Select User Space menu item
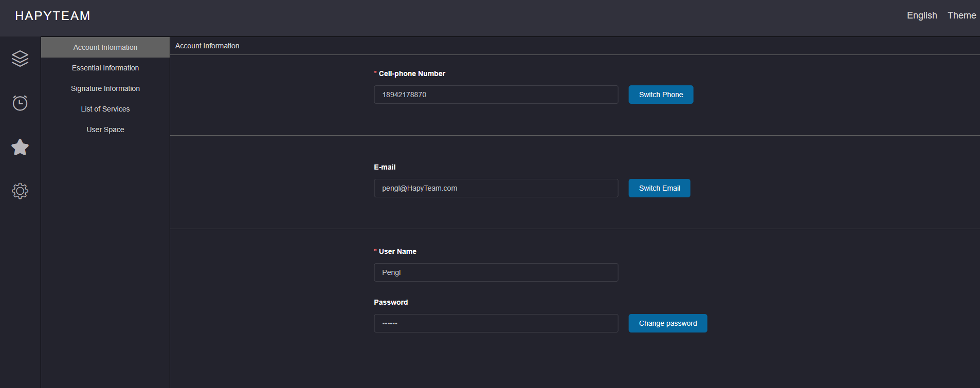 (105, 130)
